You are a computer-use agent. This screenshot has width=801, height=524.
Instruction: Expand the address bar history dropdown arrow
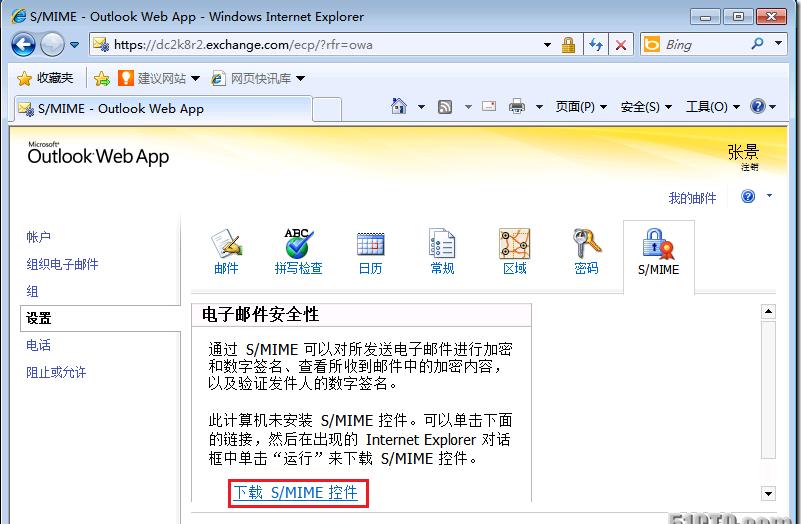point(547,45)
